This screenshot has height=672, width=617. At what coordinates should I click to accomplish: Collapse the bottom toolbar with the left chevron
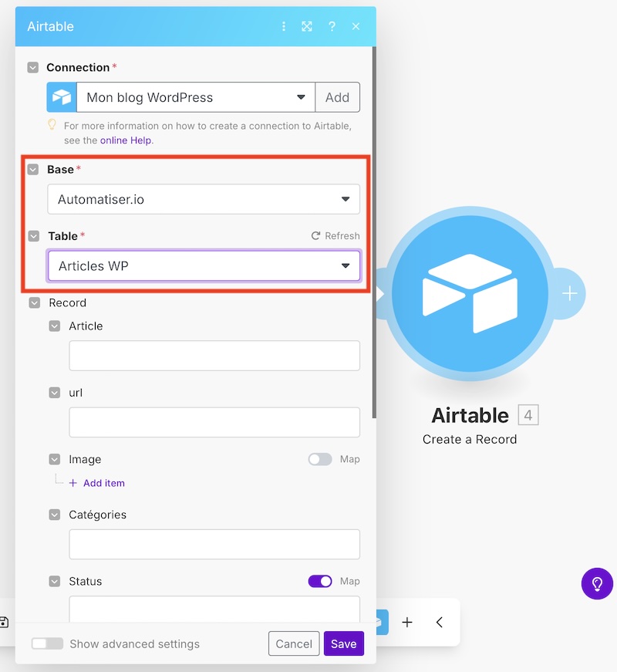tap(439, 623)
